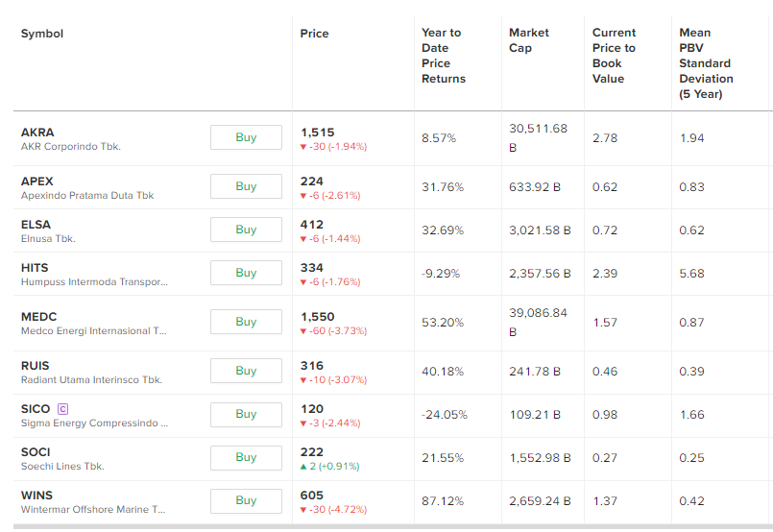773x532 pixels.
Task: Select WINS price 605
Action: click(x=311, y=496)
